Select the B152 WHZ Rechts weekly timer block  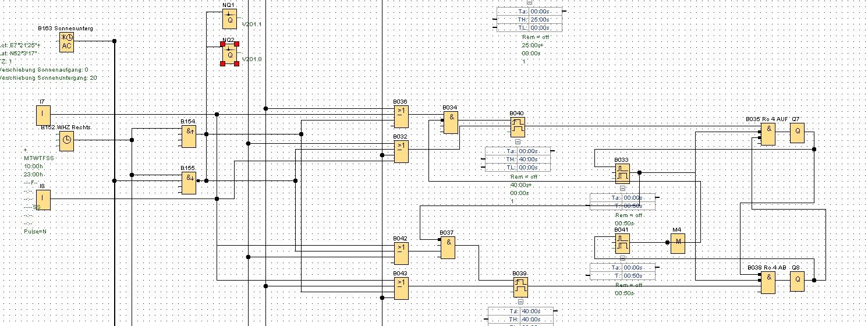pyautogui.click(x=67, y=140)
